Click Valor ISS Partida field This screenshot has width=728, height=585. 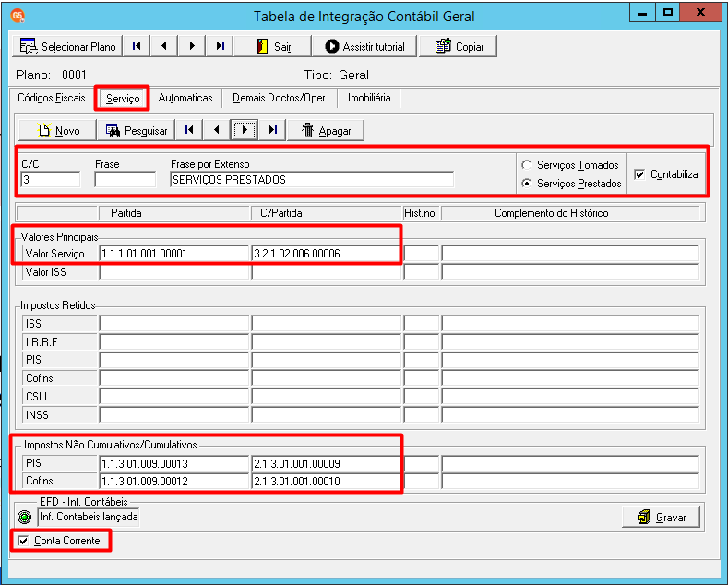point(174,272)
